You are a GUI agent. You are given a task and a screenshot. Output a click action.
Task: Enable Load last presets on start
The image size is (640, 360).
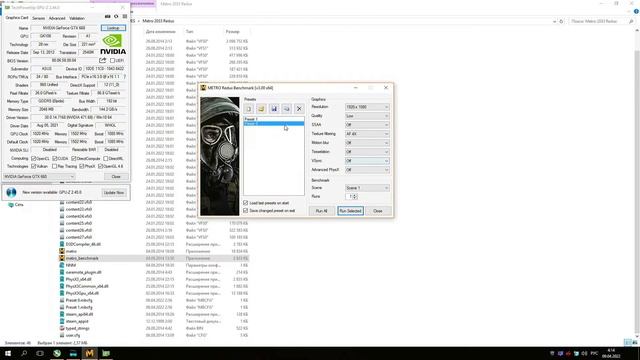coord(246,203)
